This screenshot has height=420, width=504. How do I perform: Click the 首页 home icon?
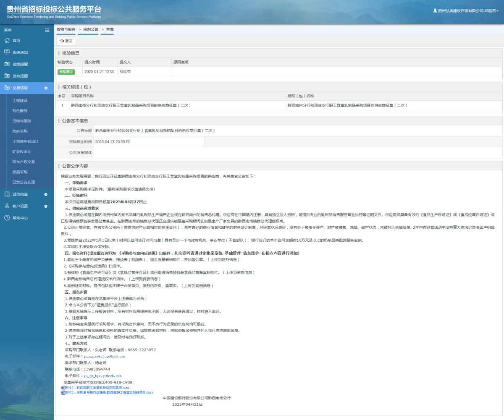pos(7,41)
